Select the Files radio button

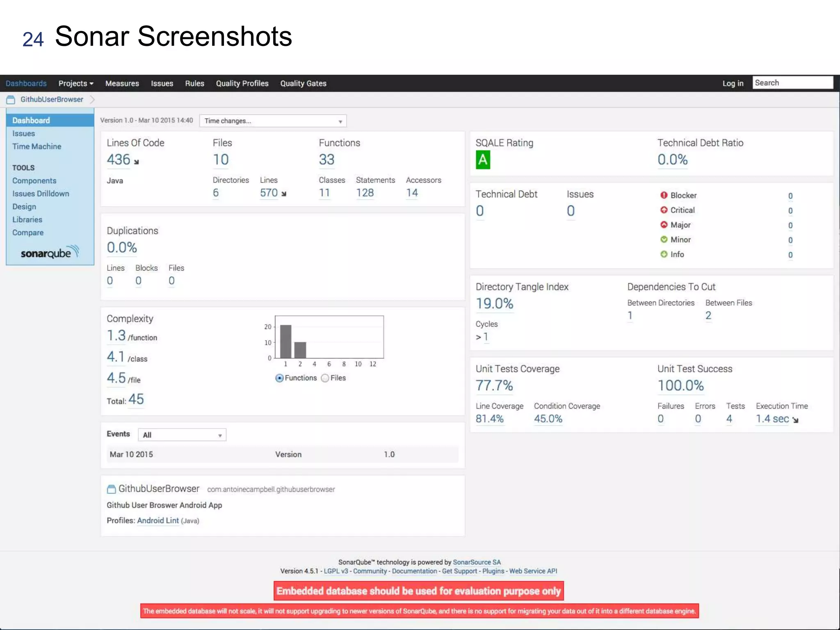tap(325, 378)
